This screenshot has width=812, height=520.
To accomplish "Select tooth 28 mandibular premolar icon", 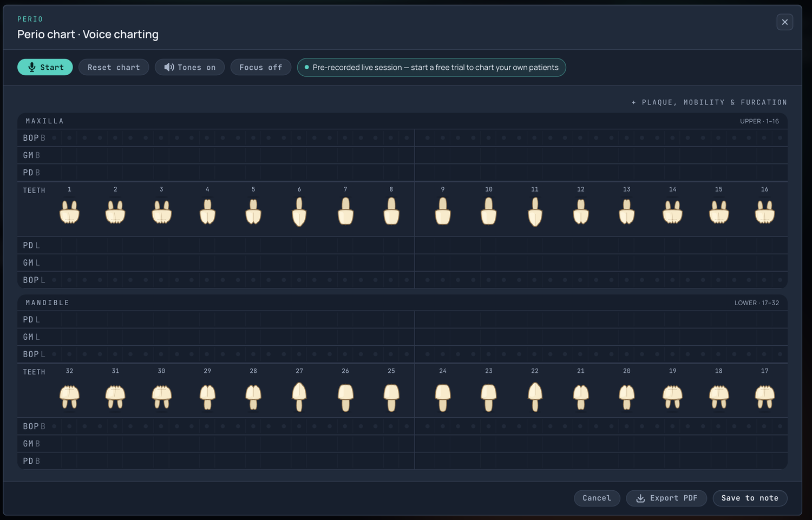I will tap(253, 397).
